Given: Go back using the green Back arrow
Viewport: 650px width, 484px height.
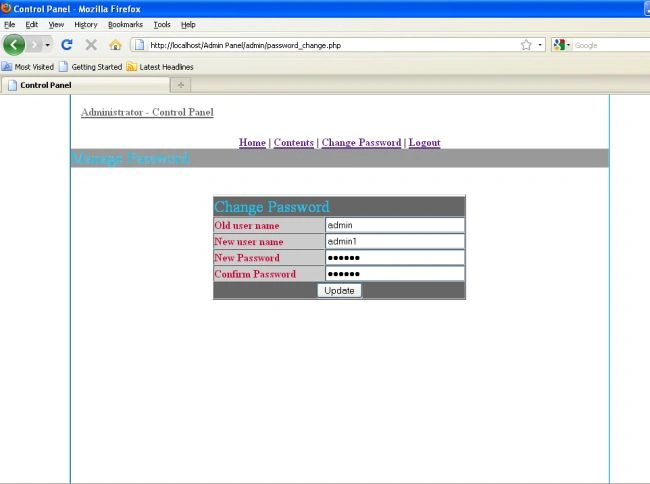Looking at the screenshot, I should pos(14,45).
